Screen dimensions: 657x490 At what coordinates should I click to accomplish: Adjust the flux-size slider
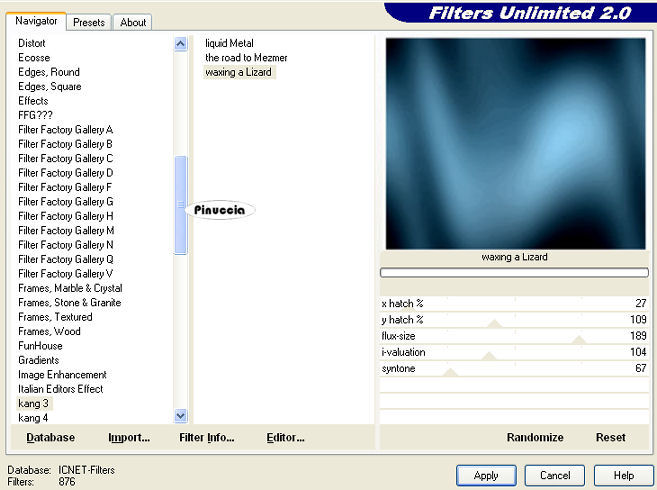point(515,336)
